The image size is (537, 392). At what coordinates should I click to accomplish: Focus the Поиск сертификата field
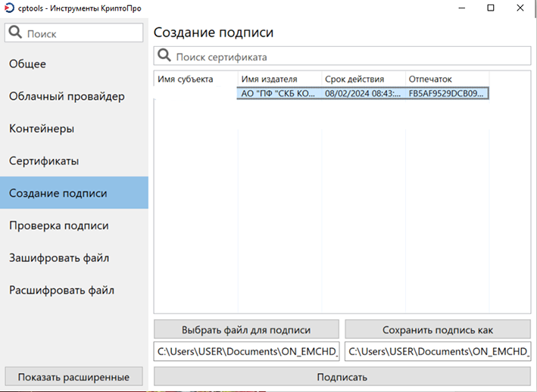tap(342, 56)
